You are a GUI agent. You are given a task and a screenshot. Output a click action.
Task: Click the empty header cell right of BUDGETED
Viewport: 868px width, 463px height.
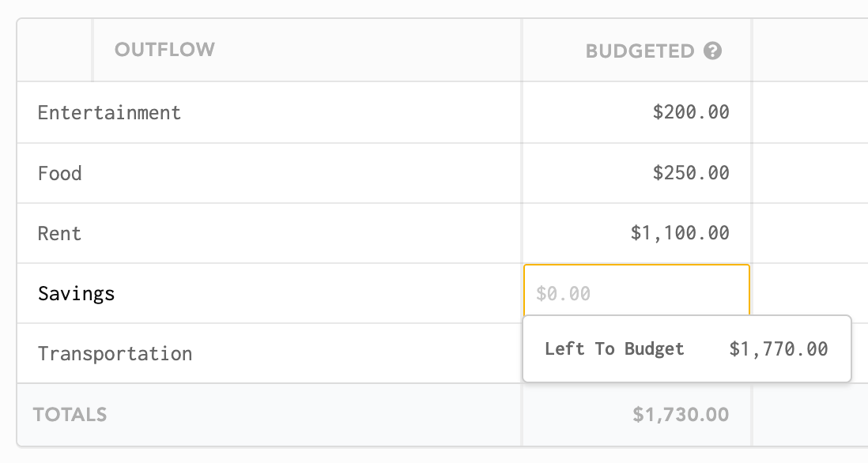(810, 51)
